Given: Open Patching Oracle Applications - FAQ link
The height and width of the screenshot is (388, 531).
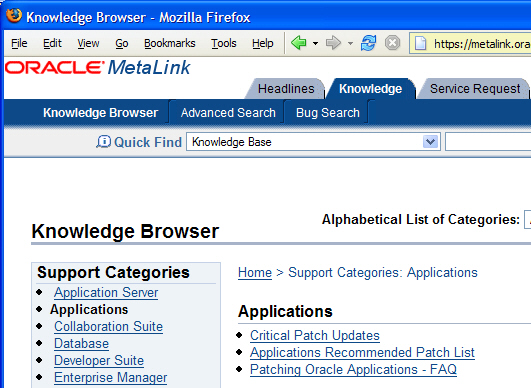Looking at the screenshot, I should pos(353,369).
